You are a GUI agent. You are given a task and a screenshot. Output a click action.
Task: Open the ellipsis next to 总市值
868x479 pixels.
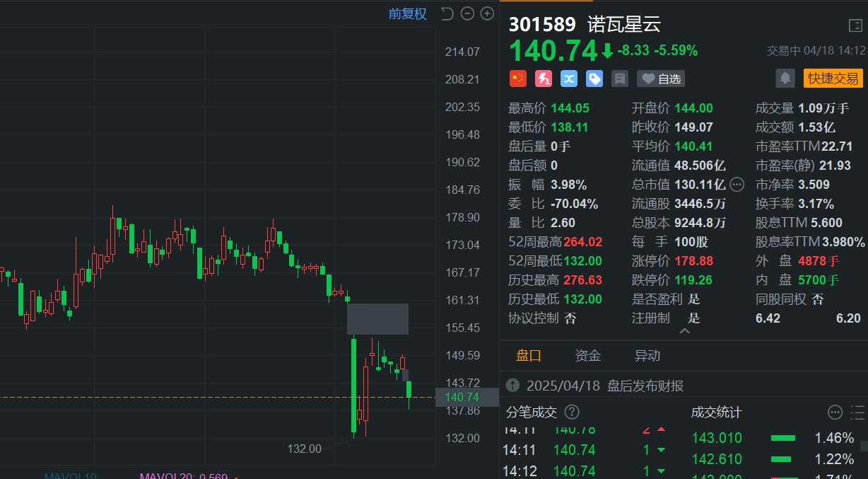(x=737, y=185)
